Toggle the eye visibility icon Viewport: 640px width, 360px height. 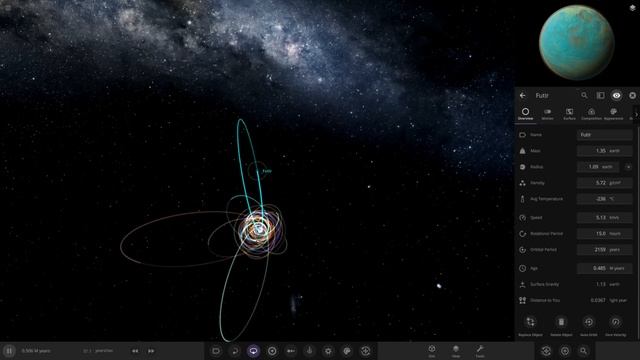[x=616, y=96]
